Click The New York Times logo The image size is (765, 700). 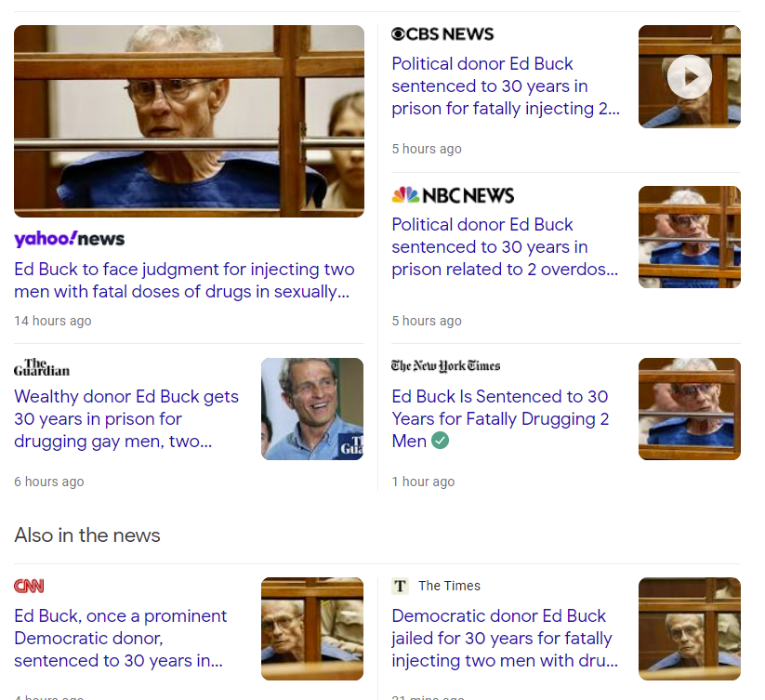coord(445,366)
